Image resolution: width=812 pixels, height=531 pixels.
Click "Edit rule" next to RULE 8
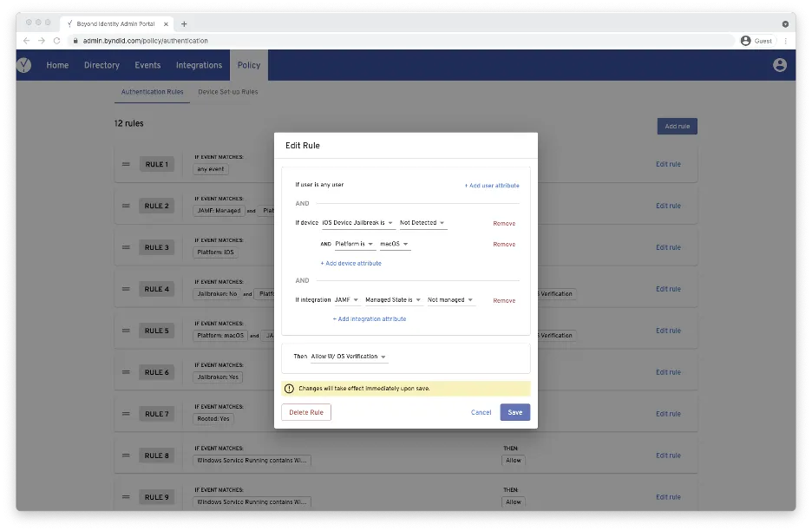click(668, 455)
